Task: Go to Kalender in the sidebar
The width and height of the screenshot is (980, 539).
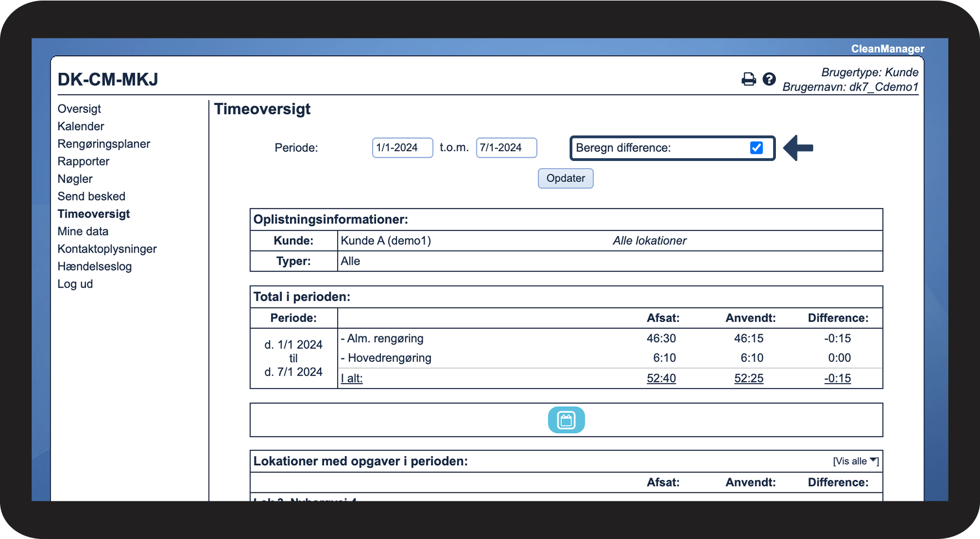Action: [81, 127]
